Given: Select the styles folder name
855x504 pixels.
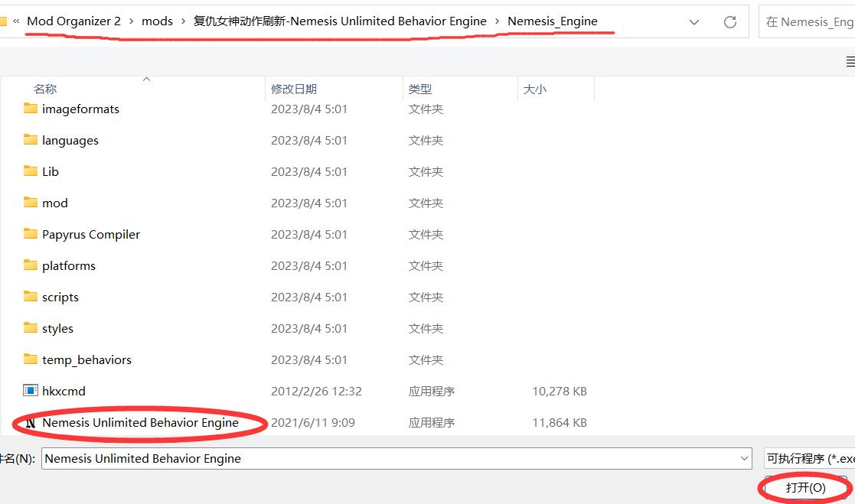Looking at the screenshot, I should (58, 329).
